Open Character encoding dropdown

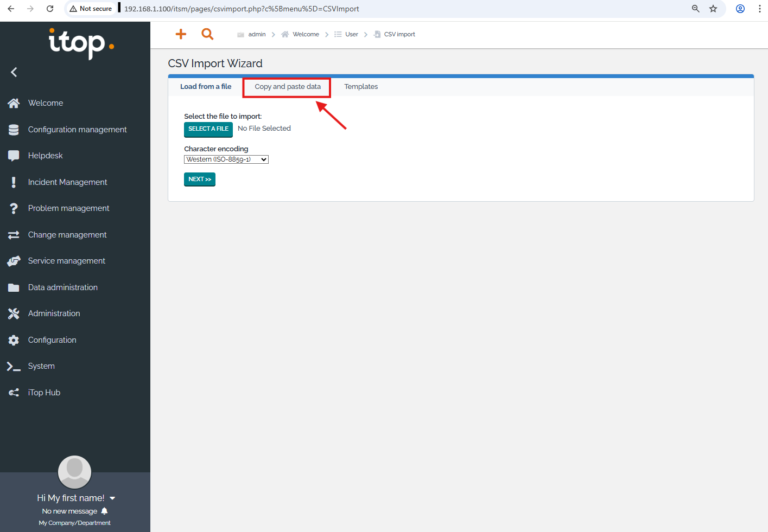226,159
